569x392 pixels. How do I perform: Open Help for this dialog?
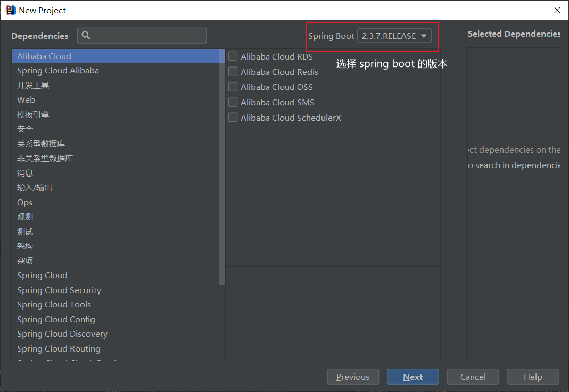pos(532,377)
